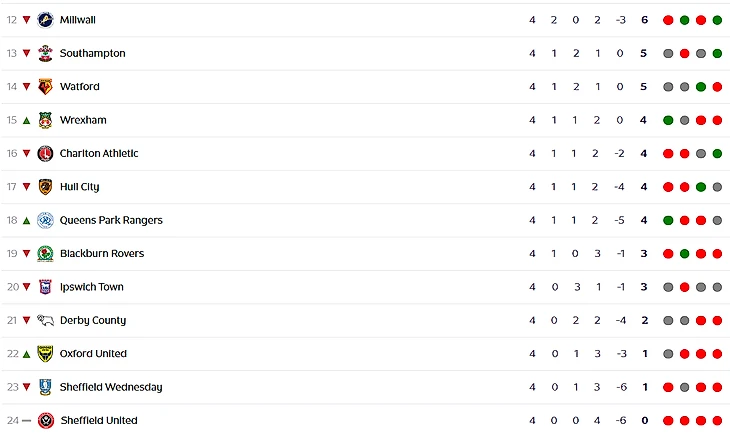Click the Watford crest icon
The width and height of the screenshot is (730, 435).
[45, 87]
